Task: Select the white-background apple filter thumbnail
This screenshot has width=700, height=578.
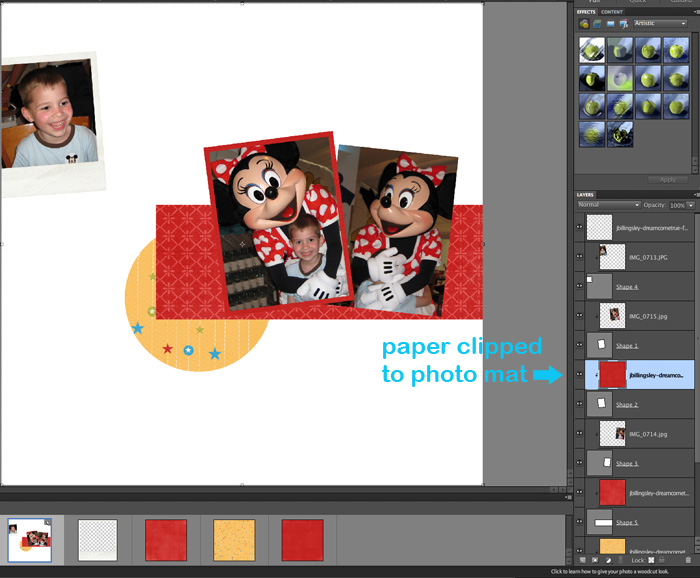Action: pyautogui.click(x=592, y=49)
